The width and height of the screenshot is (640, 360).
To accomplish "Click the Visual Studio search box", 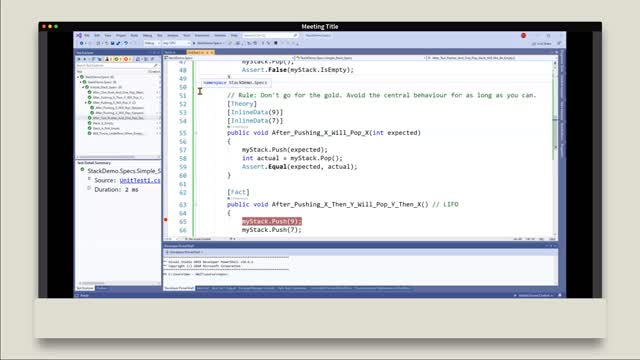I will [x=271, y=36].
